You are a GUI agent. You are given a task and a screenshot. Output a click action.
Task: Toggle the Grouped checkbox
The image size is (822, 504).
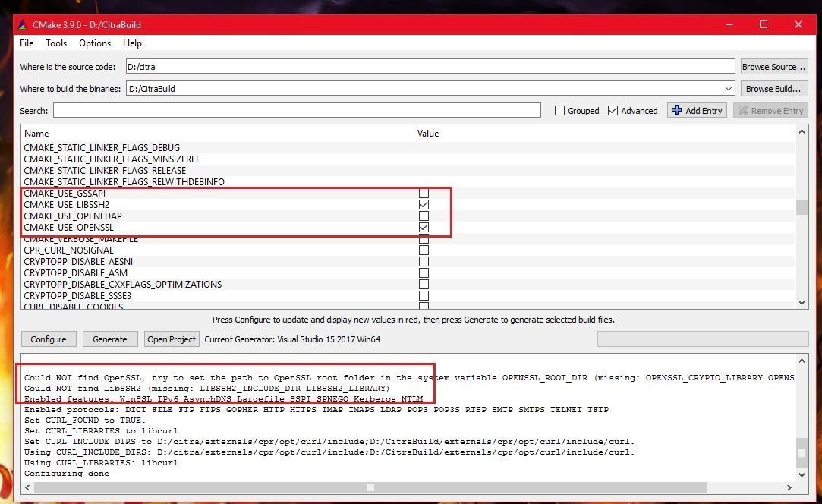pos(560,111)
